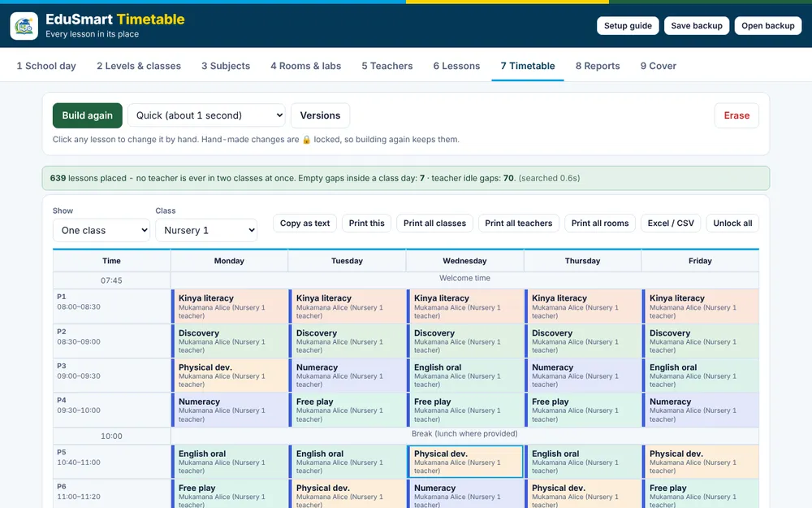The width and height of the screenshot is (812, 508).
Task: Open the Setup guide
Action: point(628,26)
